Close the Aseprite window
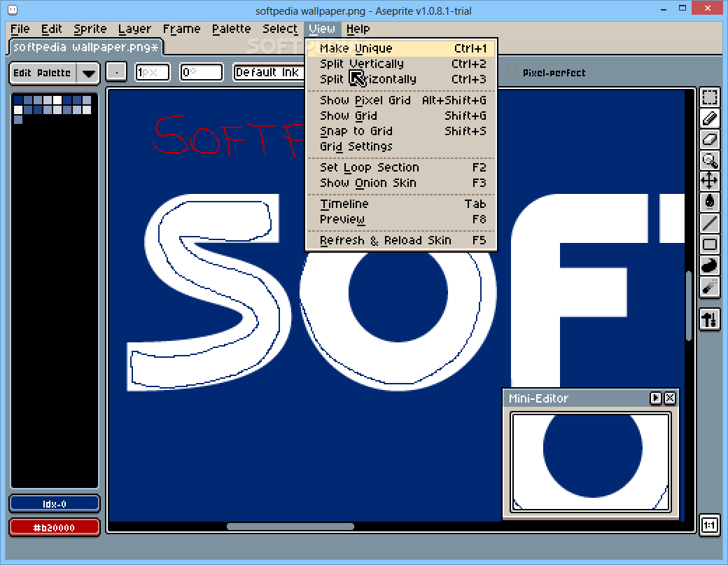The image size is (728, 565). pos(707,8)
